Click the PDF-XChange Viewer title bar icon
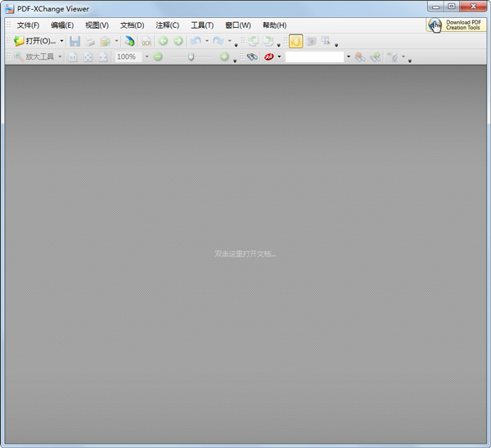The height and width of the screenshot is (448, 491). tap(10, 9)
